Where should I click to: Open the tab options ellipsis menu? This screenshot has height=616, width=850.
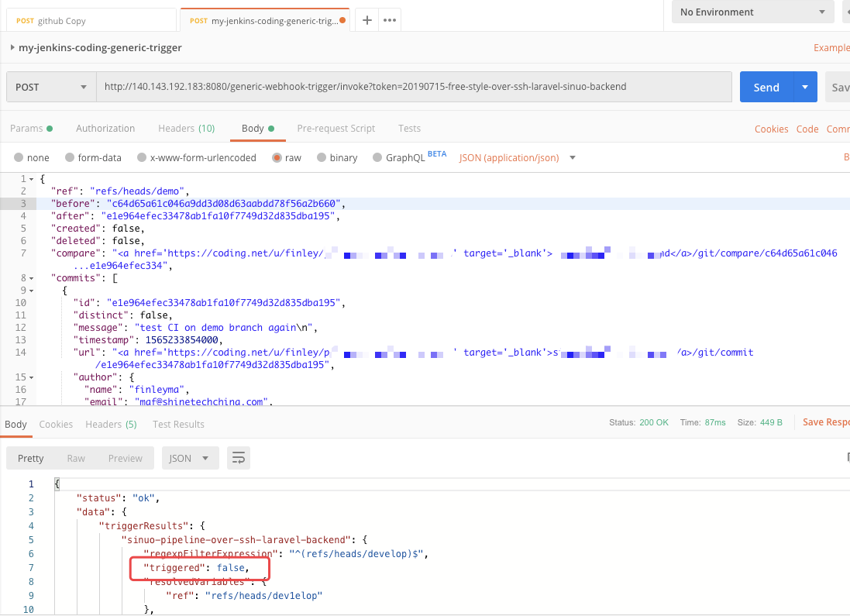pyautogui.click(x=389, y=20)
